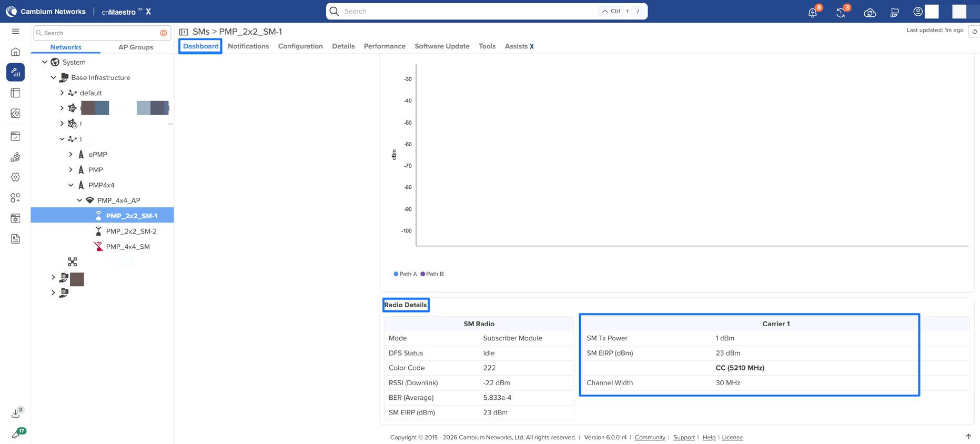
Task: Collapse the PMP_4x4_AP node
Action: (x=79, y=200)
